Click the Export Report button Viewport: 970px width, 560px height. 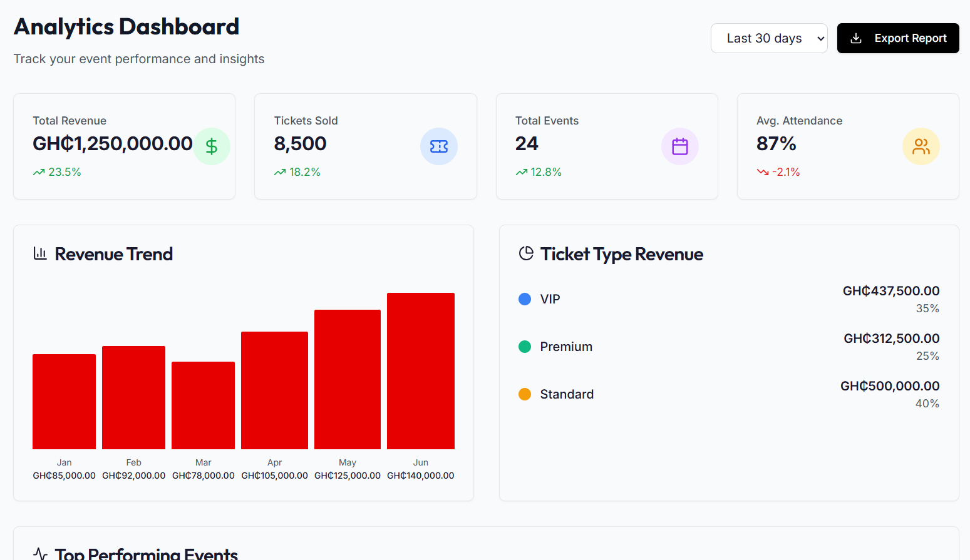[898, 38]
